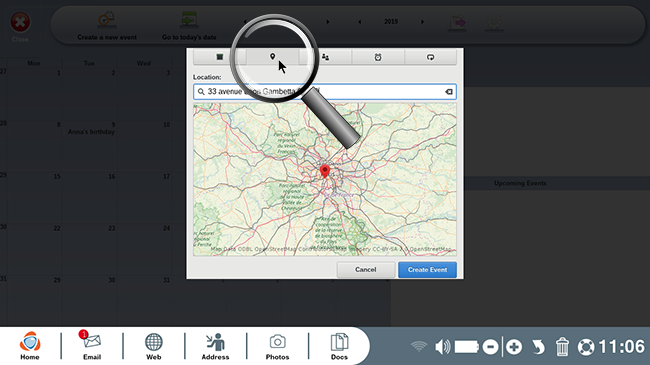
Task: Click the Create Event button
Action: (x=427, y=270)
